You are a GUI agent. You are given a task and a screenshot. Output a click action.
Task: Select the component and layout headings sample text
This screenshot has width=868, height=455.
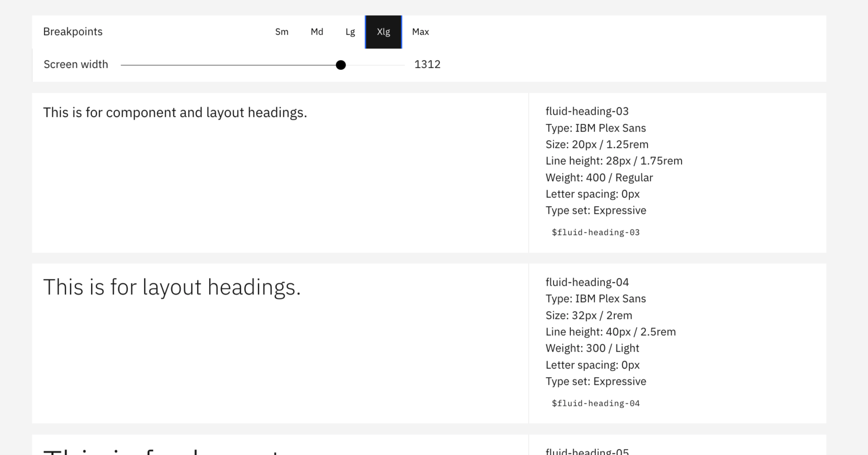coord(175,112)
